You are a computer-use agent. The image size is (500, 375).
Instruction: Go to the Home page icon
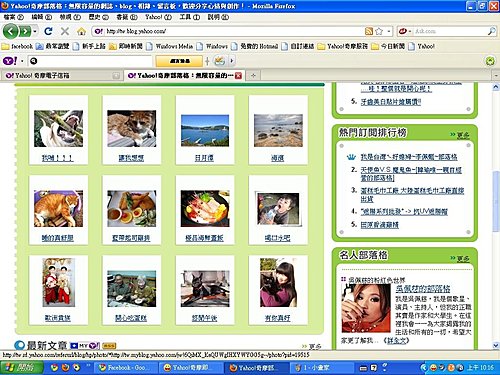pos(81,32)
